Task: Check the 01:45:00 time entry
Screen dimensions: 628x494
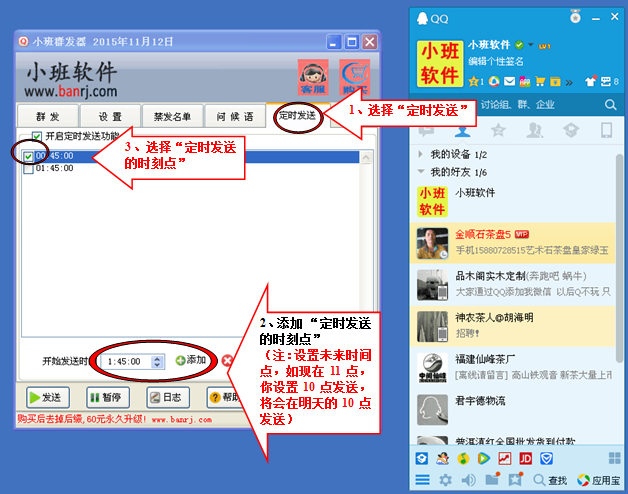Action: (28, 169)
